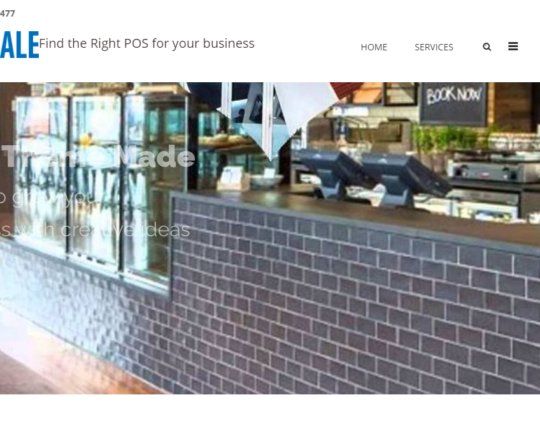540x432 pixels.
Task: Click the grill appliance behind the counter
Action: (x=494, y=171)
